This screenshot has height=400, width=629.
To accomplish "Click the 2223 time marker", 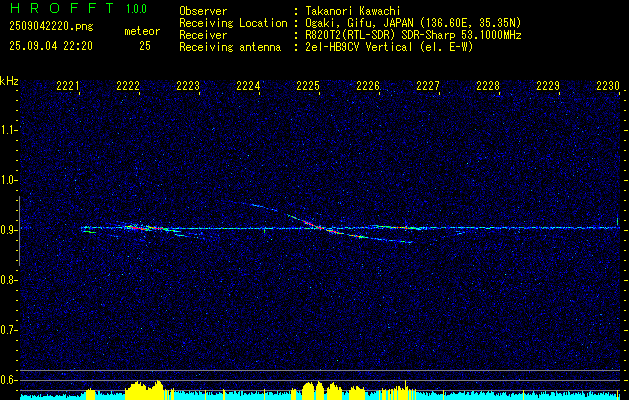I will 188,86.
